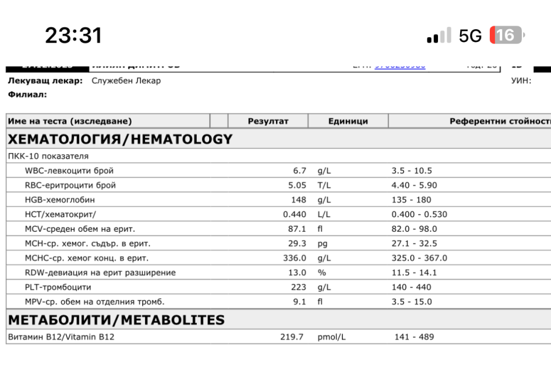The image size is (551, 392).
Task: Open the underlined blue ЕГН number link
Action: coord(400,66)
